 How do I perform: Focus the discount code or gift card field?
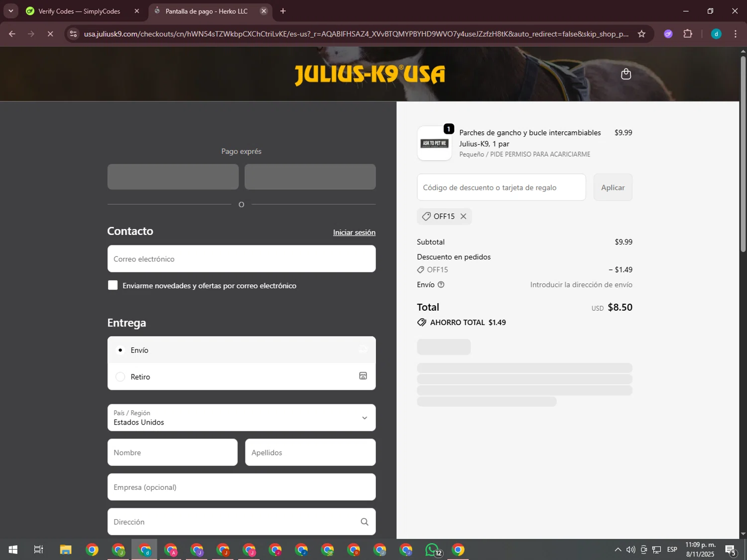coord(501,188)
